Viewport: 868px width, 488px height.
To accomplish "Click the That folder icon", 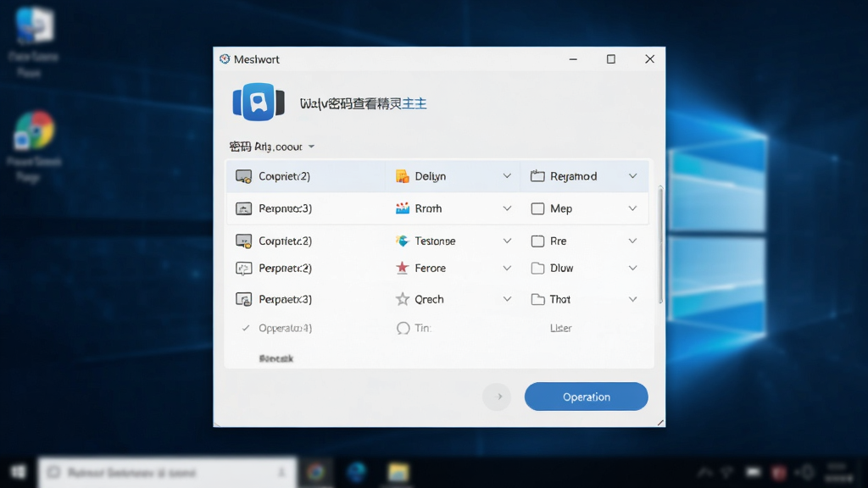I will coord(537,299).
